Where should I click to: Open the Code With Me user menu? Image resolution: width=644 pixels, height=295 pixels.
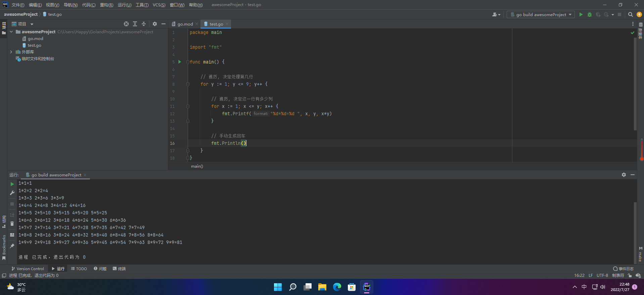(x=496, y=14)
